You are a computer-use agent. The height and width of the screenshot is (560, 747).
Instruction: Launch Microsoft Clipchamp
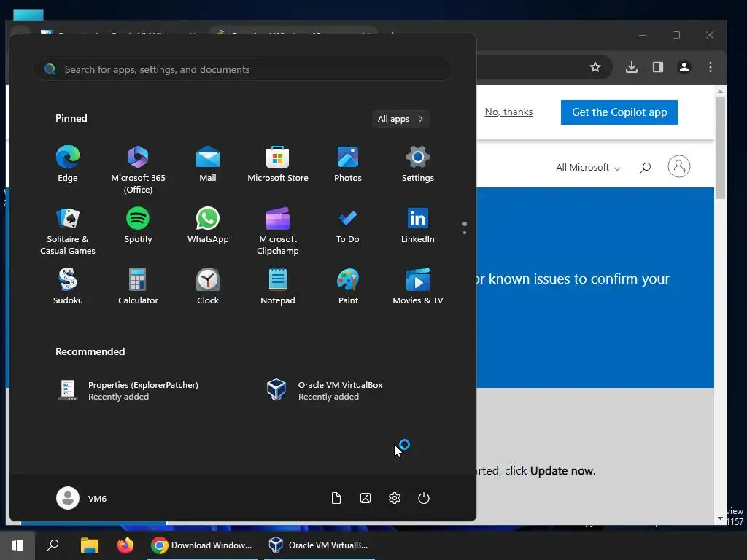tap(278, 231)
